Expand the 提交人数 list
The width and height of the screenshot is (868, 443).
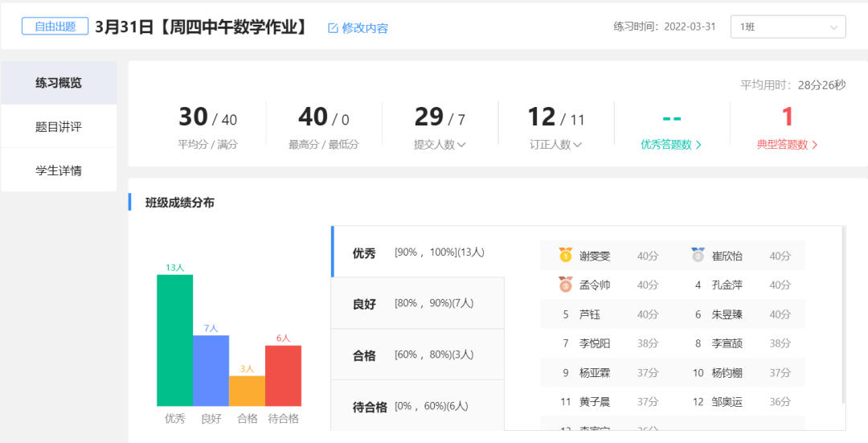pyautogui.click(x=461, y=146)
